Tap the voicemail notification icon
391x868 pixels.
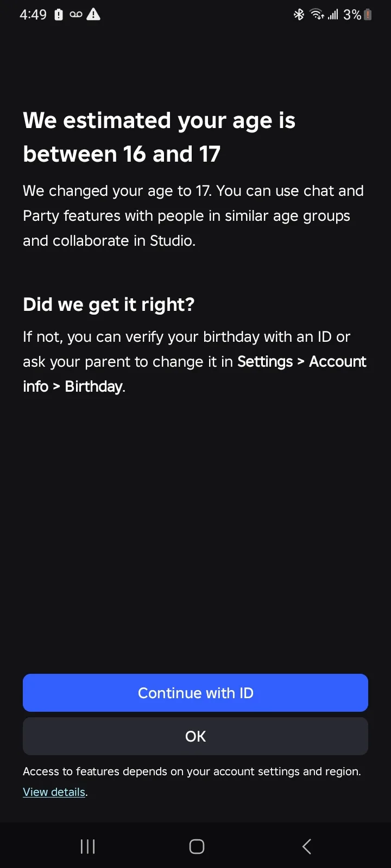click(76, 15)
